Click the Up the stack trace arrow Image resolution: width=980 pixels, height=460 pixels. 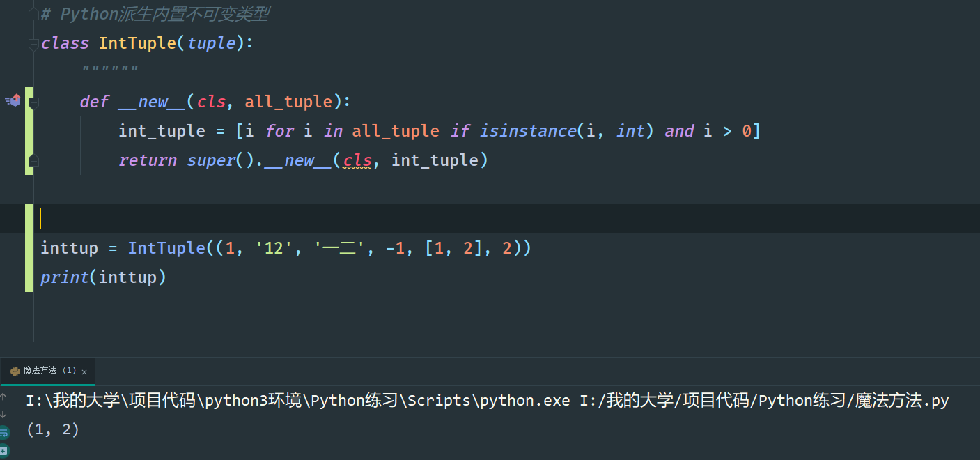3,397
